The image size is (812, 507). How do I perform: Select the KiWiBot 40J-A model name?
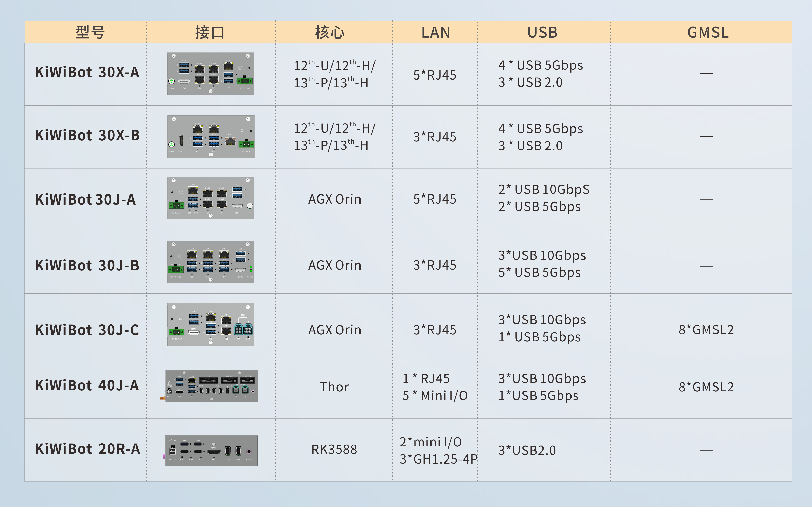87,386
